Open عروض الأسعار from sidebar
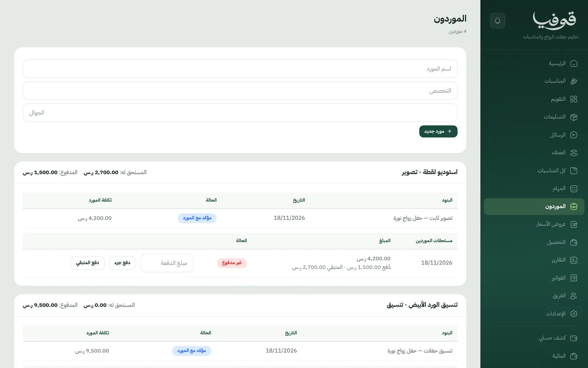This screenshot has height=368, width=588. (534, 224)
